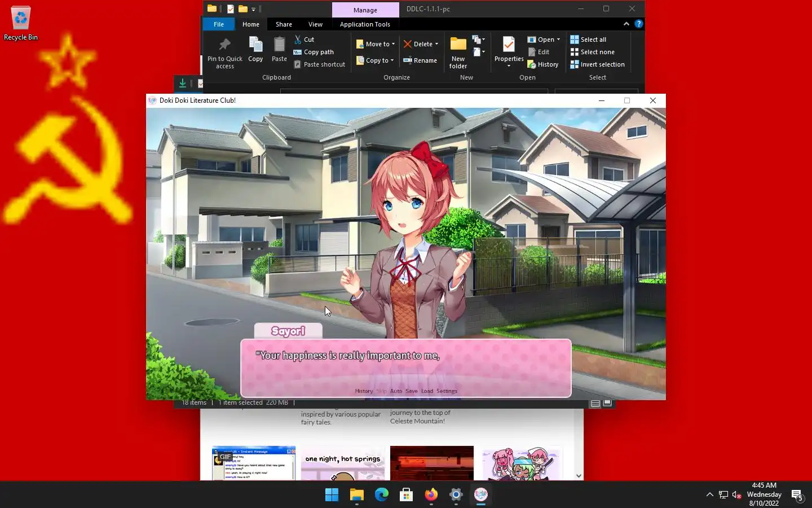Click the Manage contextual tab
Screen dimensions: 812x508
point(365,10)
